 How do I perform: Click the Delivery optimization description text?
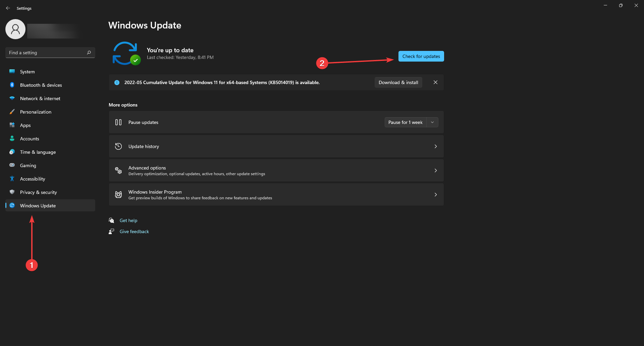click(x=197, y=174)
